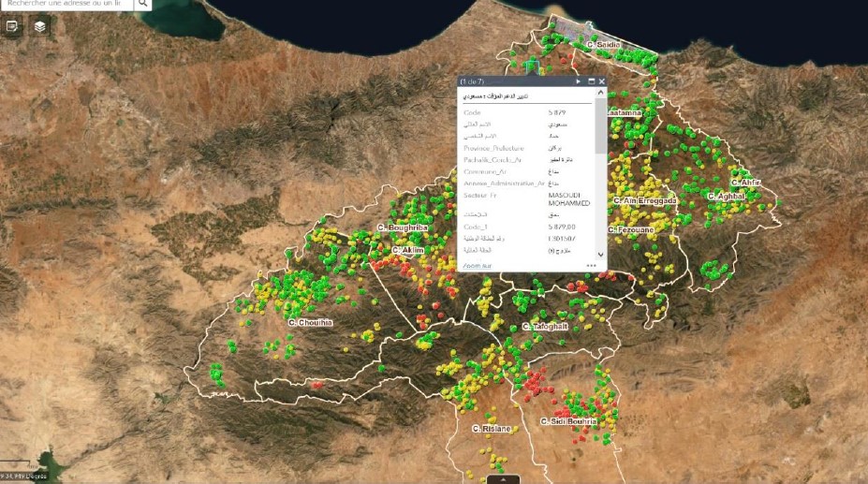Screen dimensions: 868x484
Task: Open popup more options ellipsis menu
Action: pyautogui.click(x=591, y=266)
